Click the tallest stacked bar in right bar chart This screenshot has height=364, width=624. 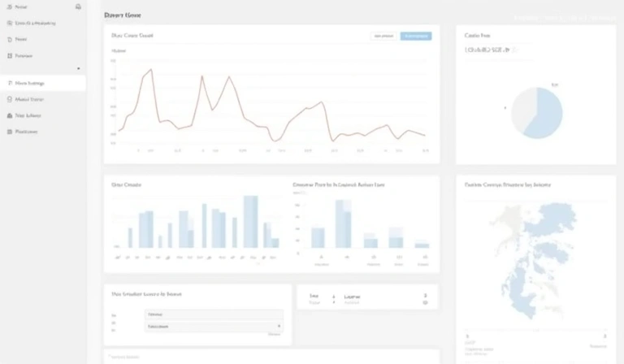[344, 223]
